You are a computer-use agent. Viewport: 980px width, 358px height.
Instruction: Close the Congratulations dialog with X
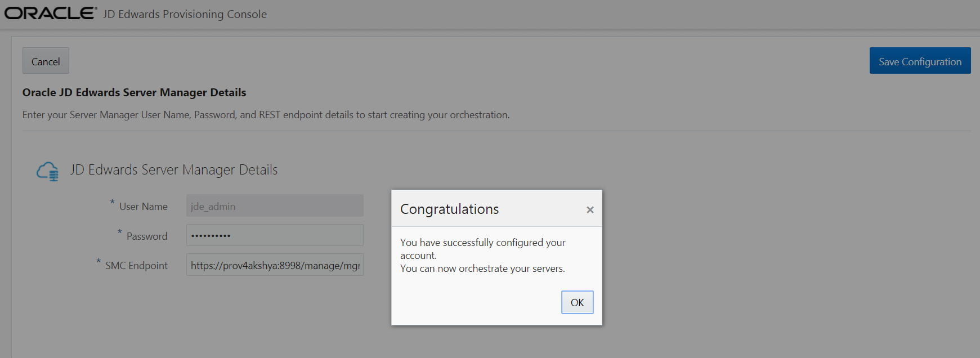590,210
